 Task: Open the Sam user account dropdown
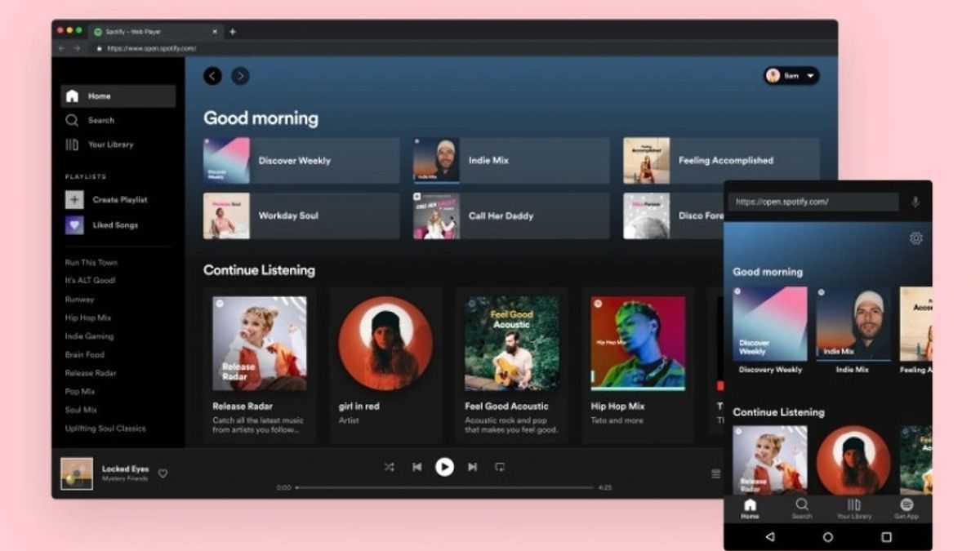point(791,76)
